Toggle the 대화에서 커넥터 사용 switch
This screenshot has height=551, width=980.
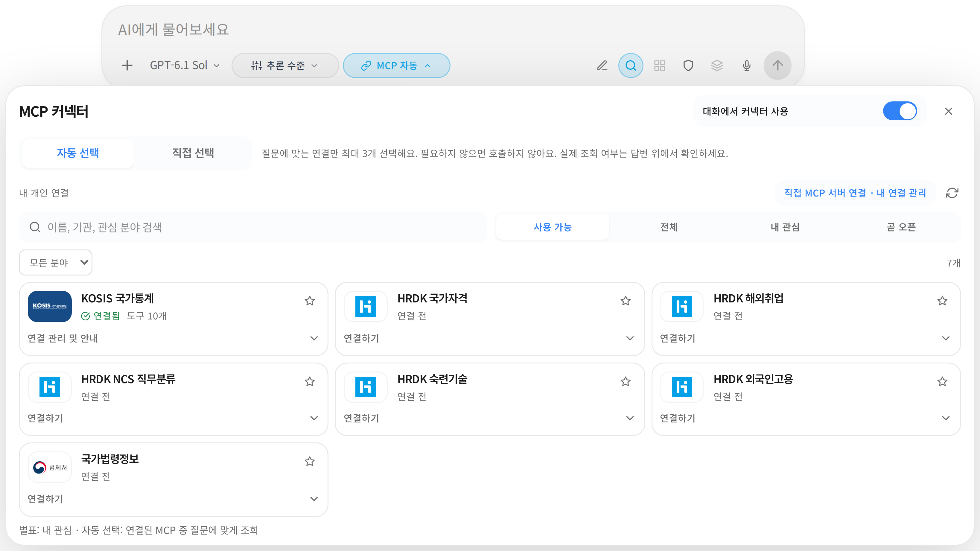(900, 111)
